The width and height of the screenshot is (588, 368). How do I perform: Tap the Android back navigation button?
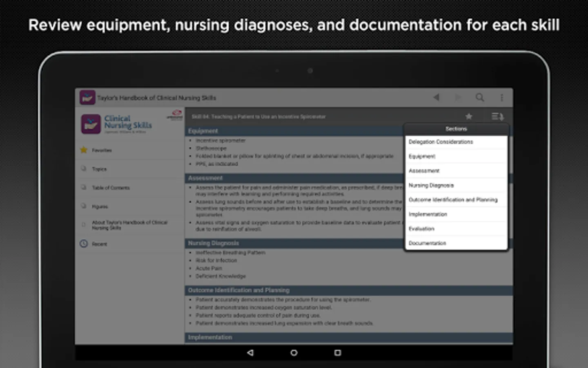[x=250, y=352]
